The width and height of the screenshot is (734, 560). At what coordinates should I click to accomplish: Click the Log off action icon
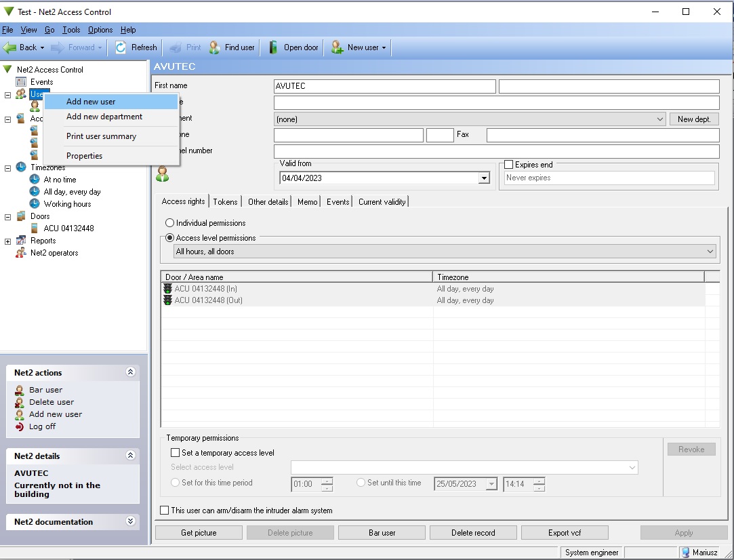[x=19, y=426]
